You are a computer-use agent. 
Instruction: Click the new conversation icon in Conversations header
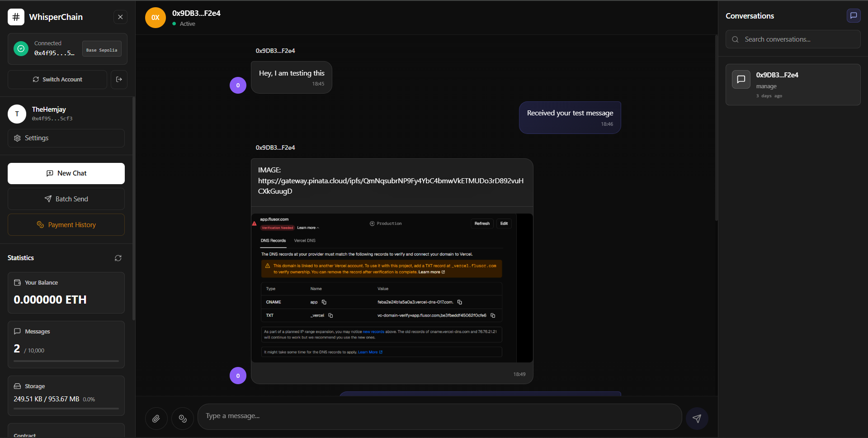point(853,16)
